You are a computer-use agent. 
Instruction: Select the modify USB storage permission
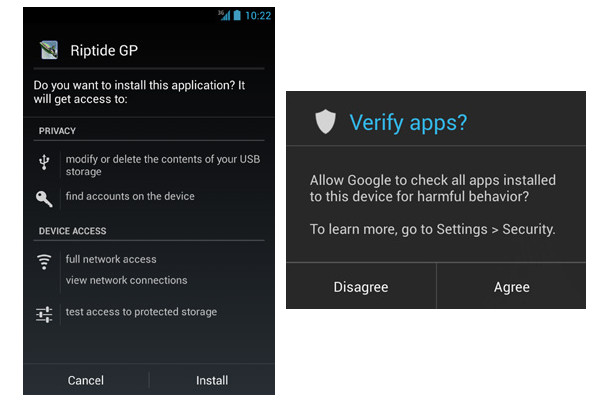[161, 165]
